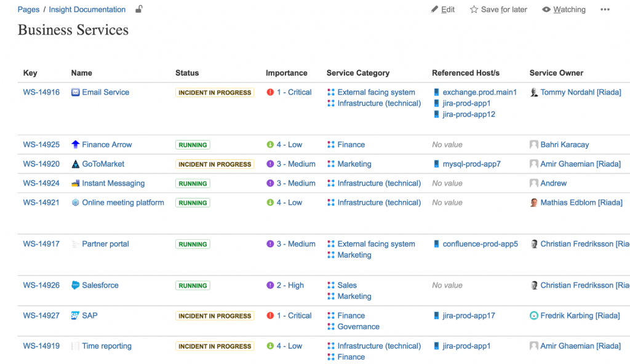Click the Online meeting platform icon

pyautogui.click(x=75, y=202)
